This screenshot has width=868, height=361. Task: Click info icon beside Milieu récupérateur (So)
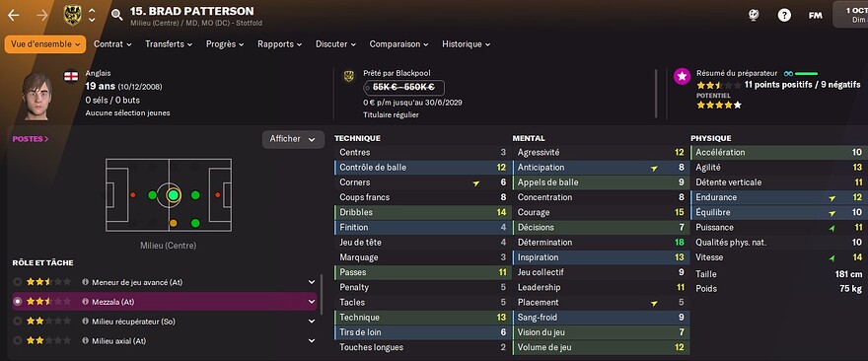(85, 322)
